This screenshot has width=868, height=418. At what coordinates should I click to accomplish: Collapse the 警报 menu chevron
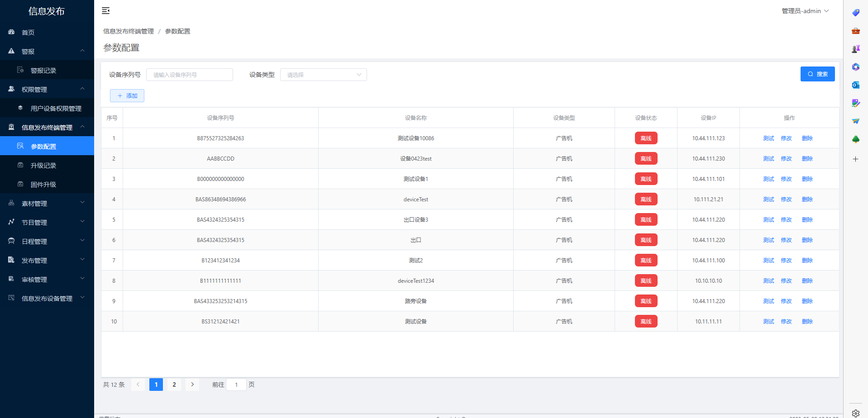pyautogui.click(x=82, y=51)
